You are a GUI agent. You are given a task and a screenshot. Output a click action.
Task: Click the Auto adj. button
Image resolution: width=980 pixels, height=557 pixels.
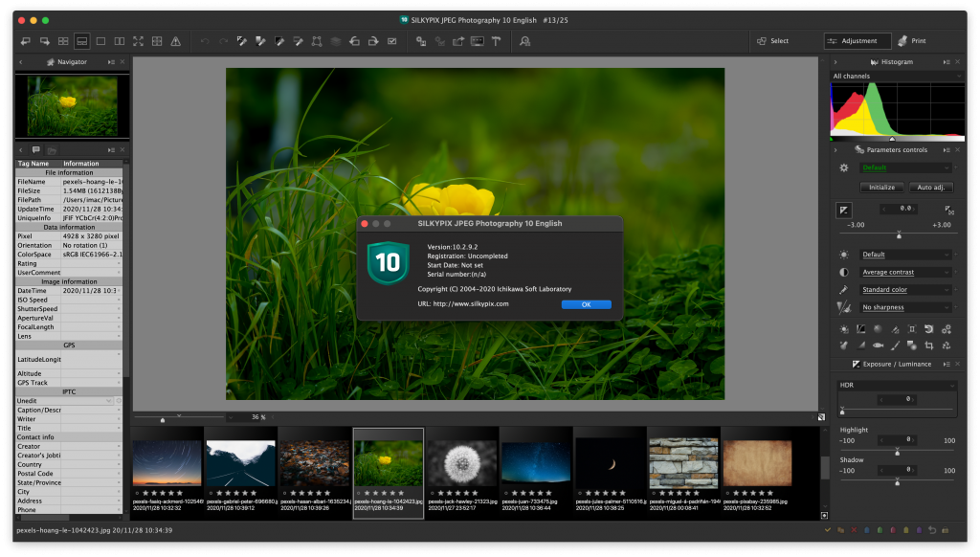click(930, 188)
